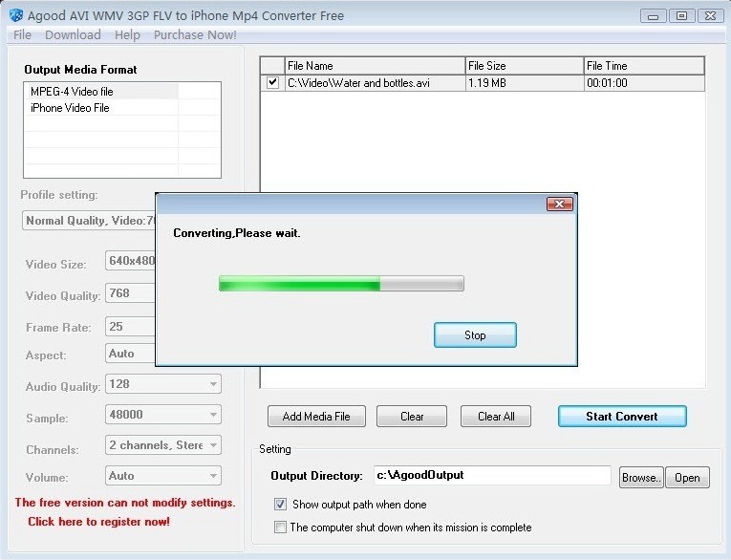731x560 pixels.
Task: Stop the conversion in progress
Action: [x=475, y=334]
